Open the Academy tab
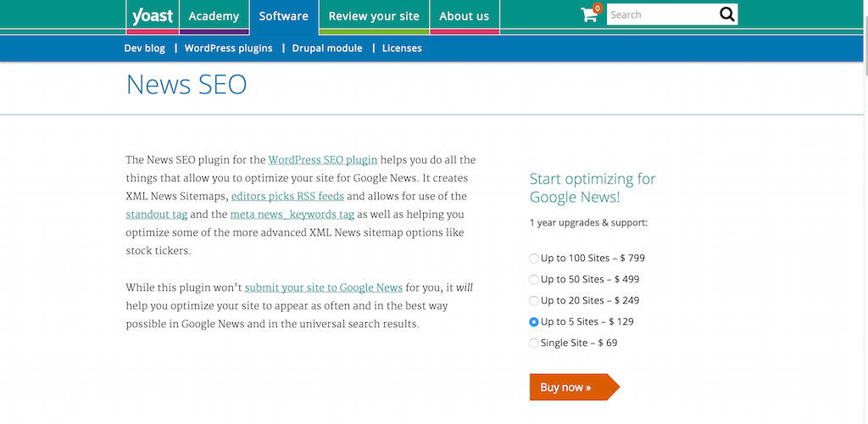 214,16
